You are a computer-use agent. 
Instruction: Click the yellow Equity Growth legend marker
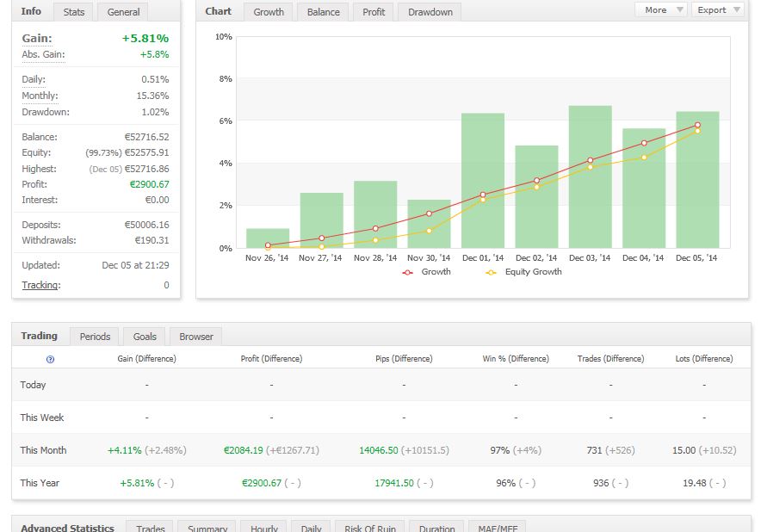tap(491, 272)
